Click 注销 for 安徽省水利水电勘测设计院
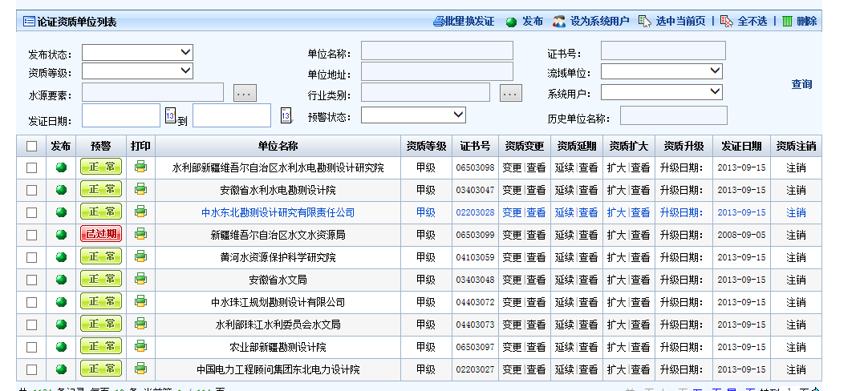Screen dimensions: 868x391 point(796,190)
